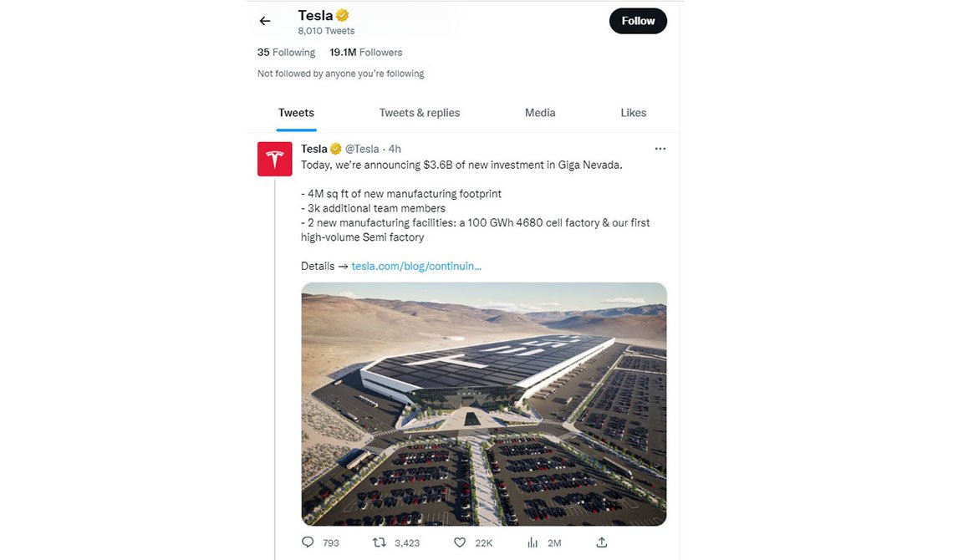Click the retweet icon

click(x=380, y=542)
